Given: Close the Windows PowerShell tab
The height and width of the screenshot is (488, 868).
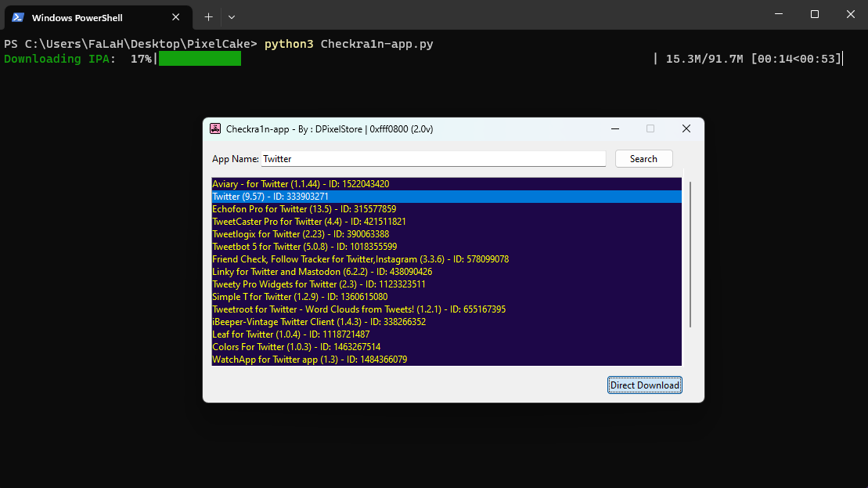Looking at the screenshot, I should click(175, 17).
